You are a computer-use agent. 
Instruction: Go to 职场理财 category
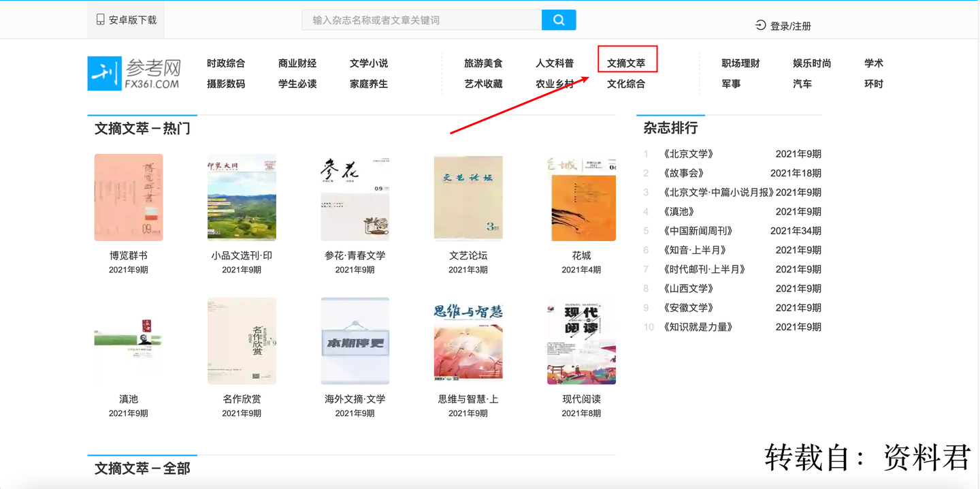point(740,63)
